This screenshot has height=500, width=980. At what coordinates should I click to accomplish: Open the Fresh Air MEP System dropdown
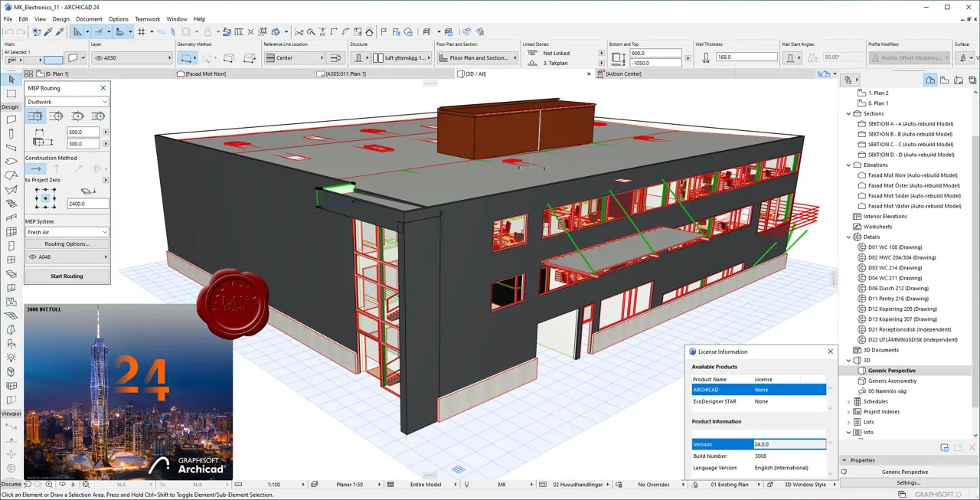click(x=67, y=232)
